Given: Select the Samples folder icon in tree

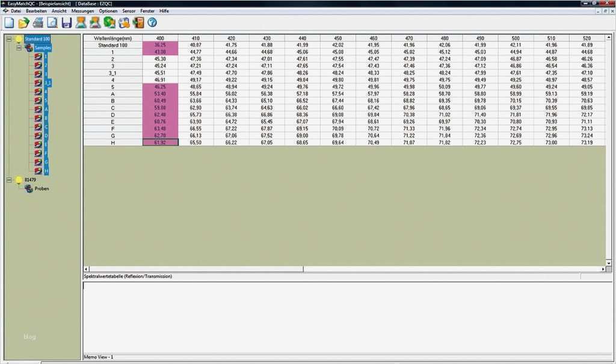Looking at the screenshot, I should coord(29,48).
